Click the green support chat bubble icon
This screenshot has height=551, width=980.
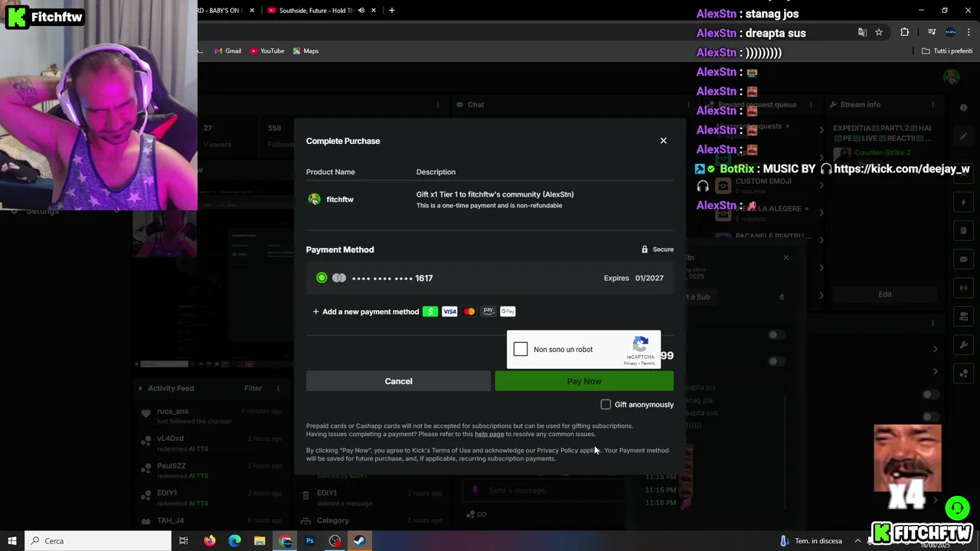[956, 508]
